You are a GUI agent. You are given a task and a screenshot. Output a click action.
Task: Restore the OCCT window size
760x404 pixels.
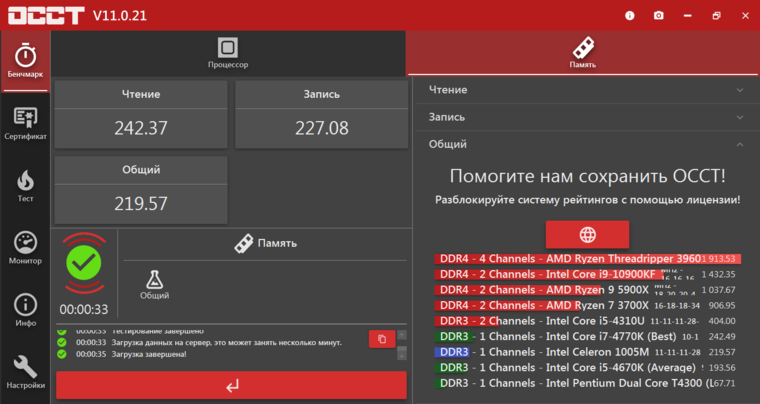(x=716, y=16)
